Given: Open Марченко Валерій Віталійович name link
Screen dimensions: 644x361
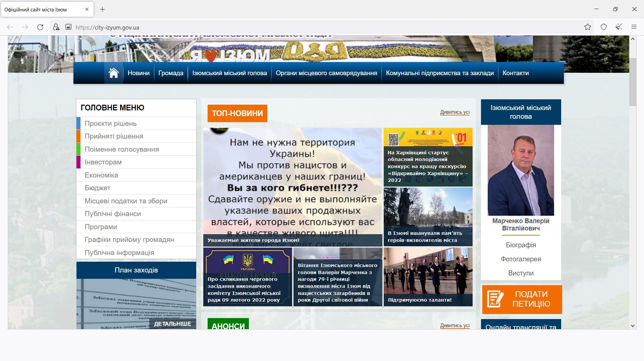Looking at the screenshot, I should pyautogui.click(x=521, y=224).
